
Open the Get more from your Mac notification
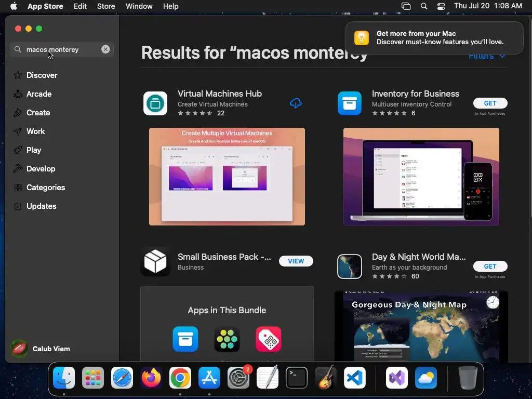[x=434, y=37]
